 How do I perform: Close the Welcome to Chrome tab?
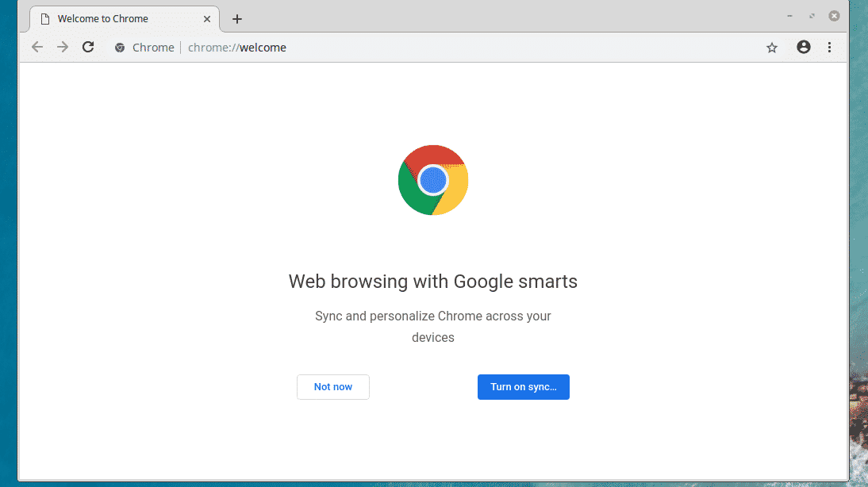coord(206,19)
